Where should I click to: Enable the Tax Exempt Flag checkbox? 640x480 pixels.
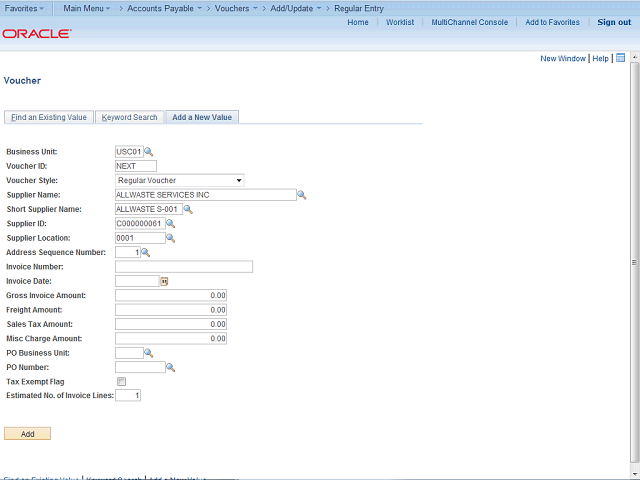tap(121, 382)
